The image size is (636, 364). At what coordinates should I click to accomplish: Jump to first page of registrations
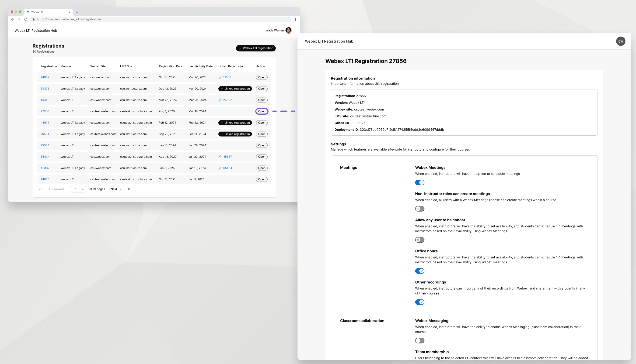(x=41, y=189)
